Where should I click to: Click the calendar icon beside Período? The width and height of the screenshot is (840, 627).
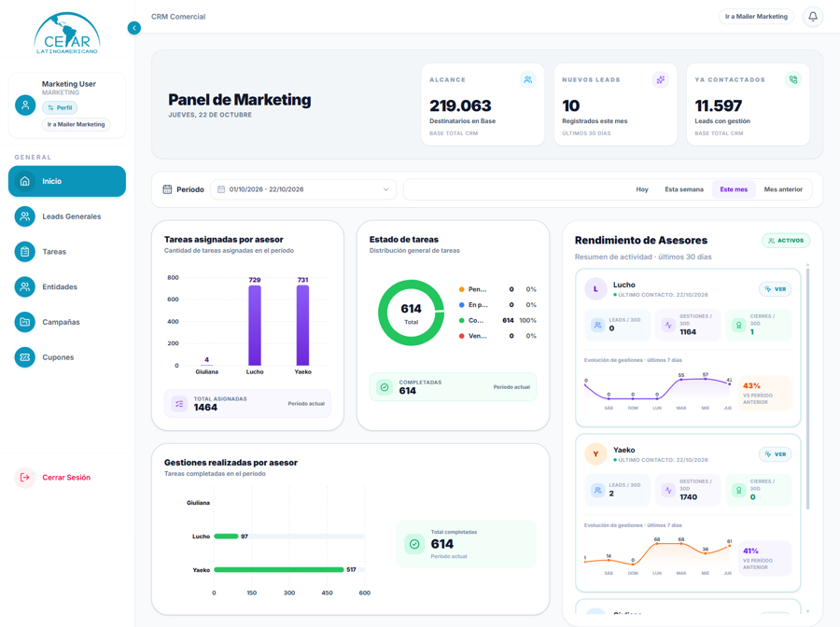[167, 189]
